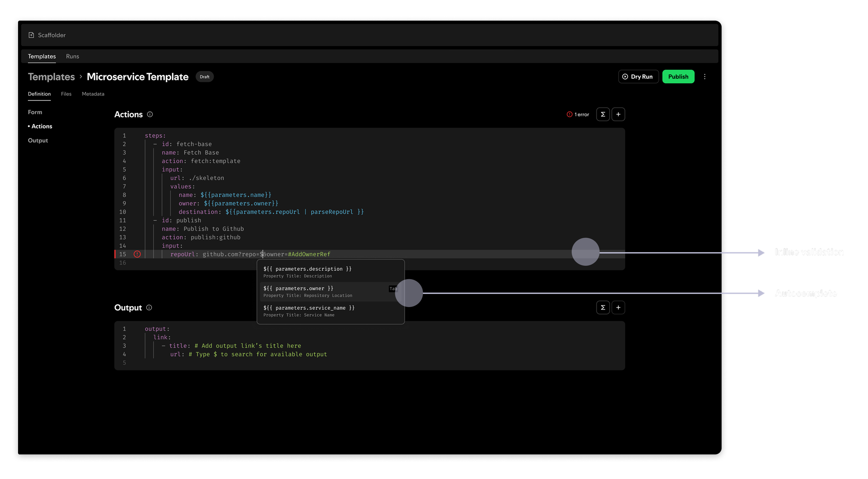Image resolution: width=868 pixels, height=479 pixels.
Task: Click '#AddOwnerRef' comment text
Action: (309, 254)
